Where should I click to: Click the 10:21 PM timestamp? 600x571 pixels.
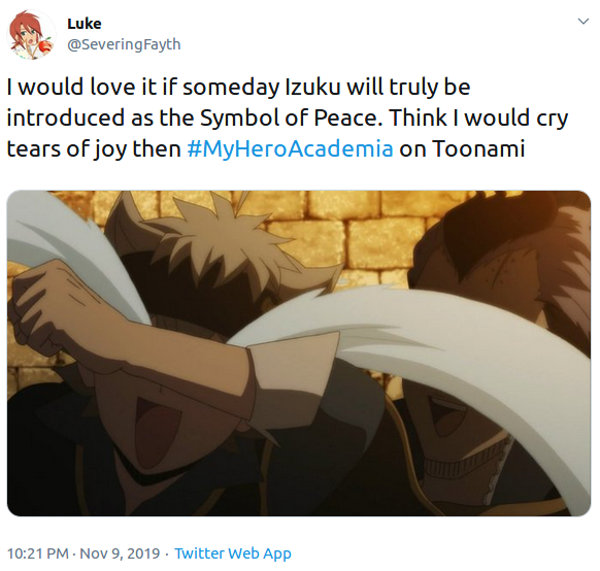(x=38, y=553)
